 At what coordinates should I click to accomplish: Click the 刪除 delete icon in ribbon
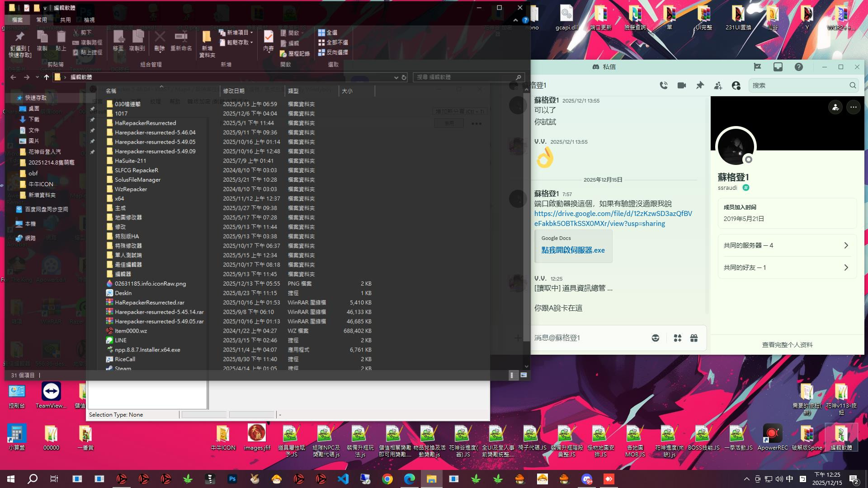coord(160,41)
